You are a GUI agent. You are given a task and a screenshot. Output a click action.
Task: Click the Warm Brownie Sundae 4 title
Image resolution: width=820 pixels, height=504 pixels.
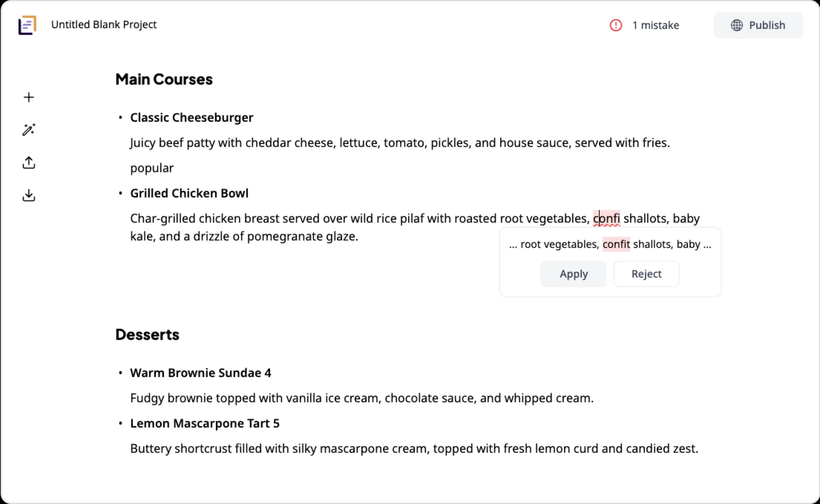(200, 373)
